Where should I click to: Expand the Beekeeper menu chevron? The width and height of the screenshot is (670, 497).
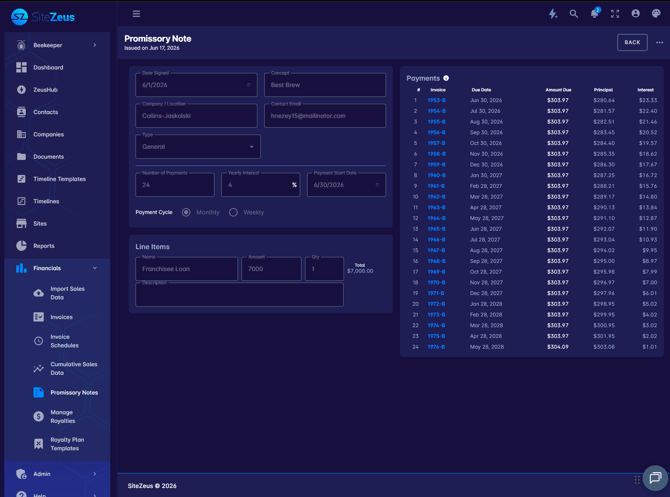click(95, 45)
